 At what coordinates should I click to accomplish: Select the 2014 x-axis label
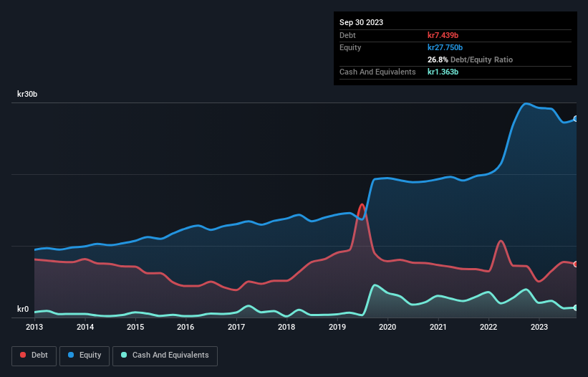(x=85, y=327)
